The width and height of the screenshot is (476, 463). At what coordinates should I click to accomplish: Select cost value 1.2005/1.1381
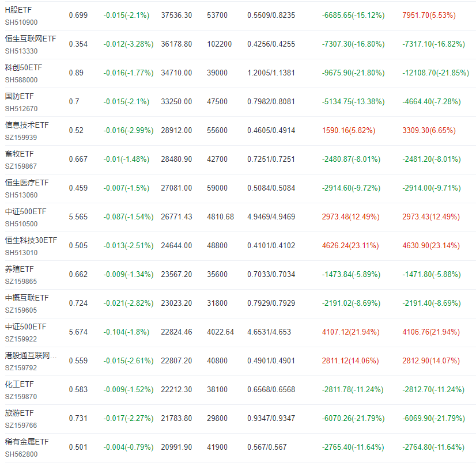pyautogui.click(x=271, y=73)
